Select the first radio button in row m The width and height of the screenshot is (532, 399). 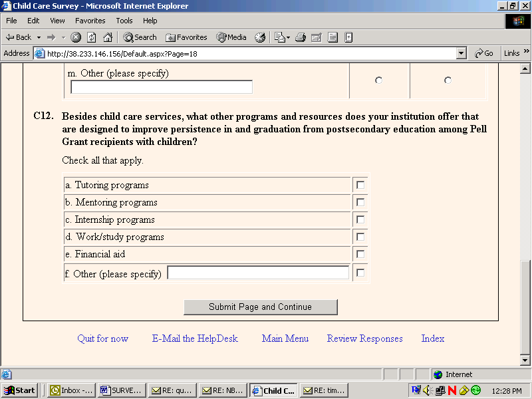coord(378,80)
